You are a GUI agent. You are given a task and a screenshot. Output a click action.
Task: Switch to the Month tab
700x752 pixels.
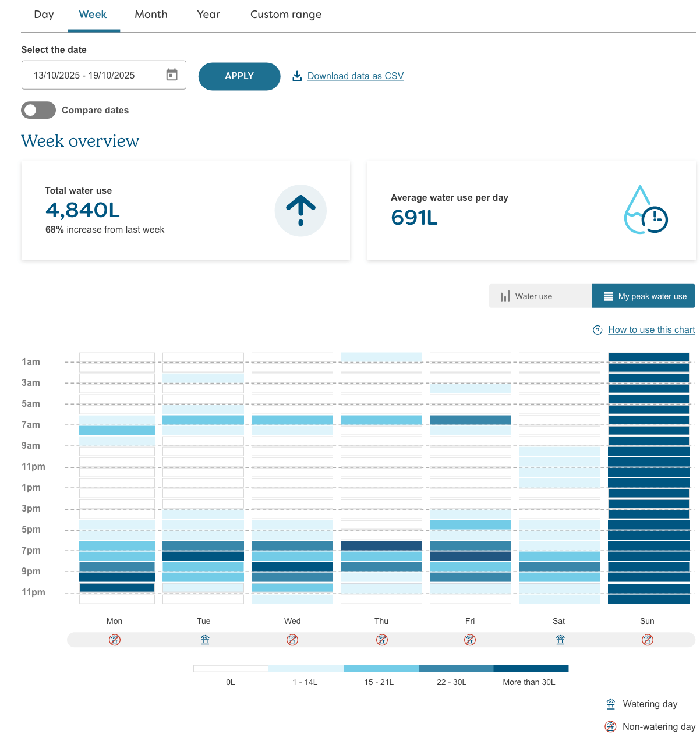[x=151, y=15]
